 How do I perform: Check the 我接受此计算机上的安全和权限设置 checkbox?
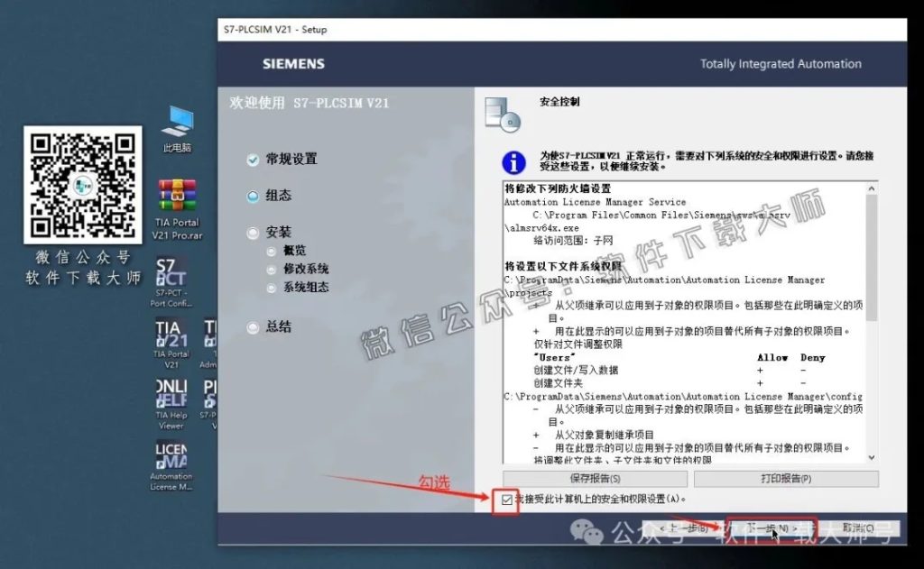pos(509,497)
